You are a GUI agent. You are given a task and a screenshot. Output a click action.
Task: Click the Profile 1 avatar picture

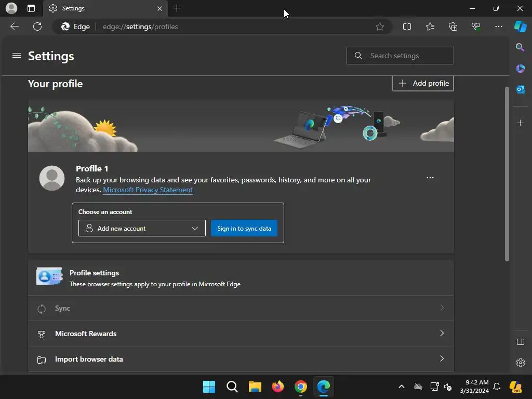52,178
